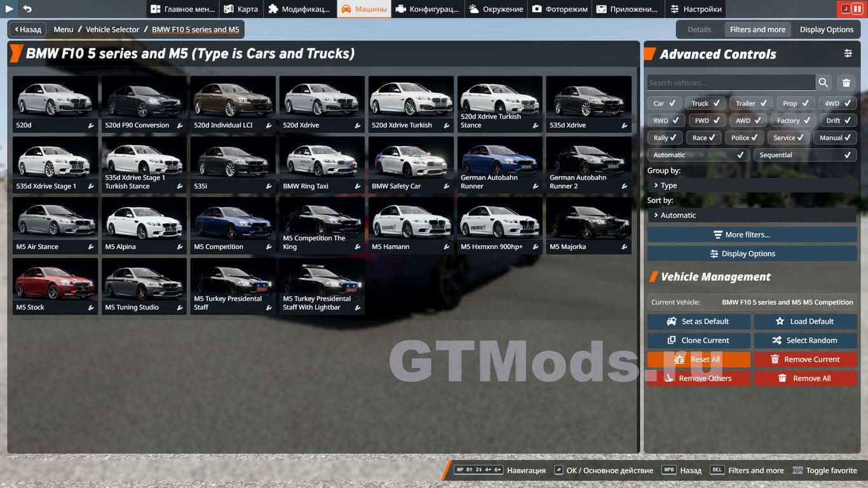
Task: Toggle the Automatic transmission filter checkbox
Action: [x=698, y=155]
